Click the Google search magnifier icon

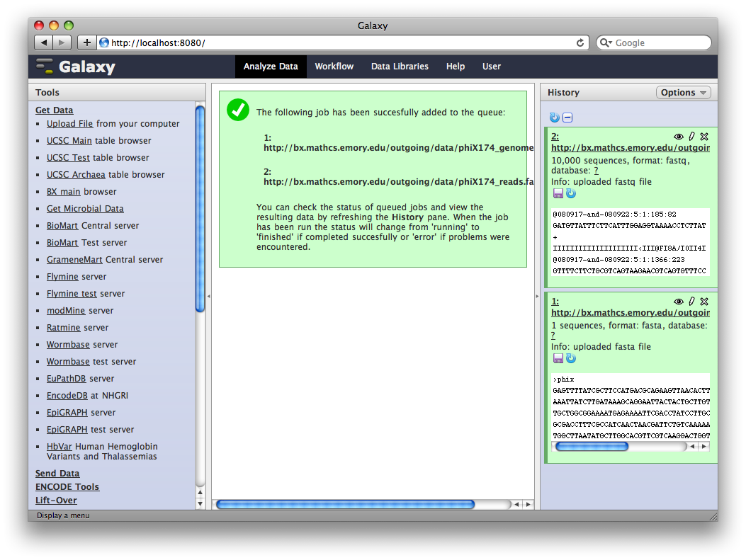click(606, 42)
